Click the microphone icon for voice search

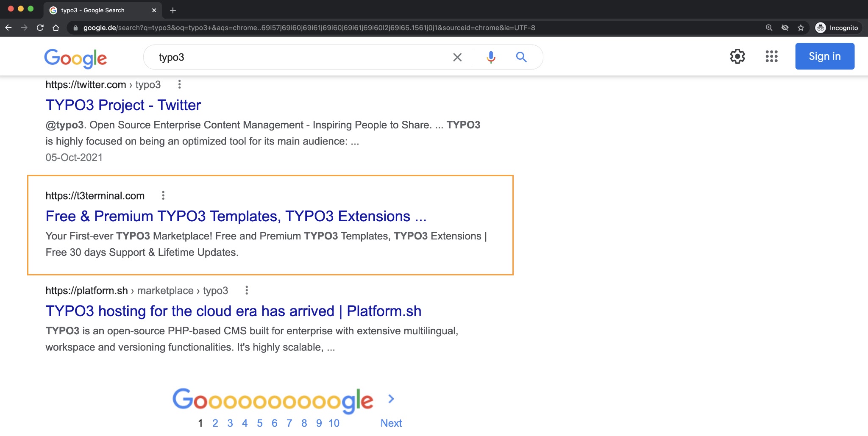[490, 56]
